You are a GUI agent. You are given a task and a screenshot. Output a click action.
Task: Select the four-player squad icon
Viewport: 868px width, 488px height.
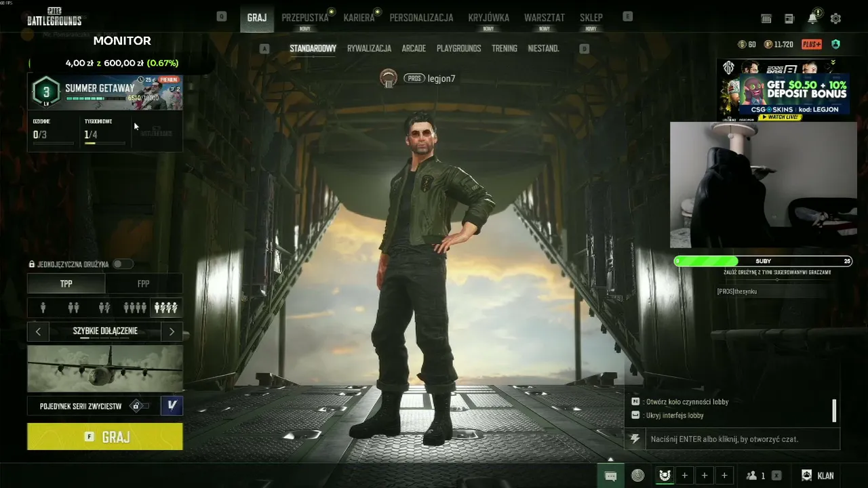(x=135, y=308)
